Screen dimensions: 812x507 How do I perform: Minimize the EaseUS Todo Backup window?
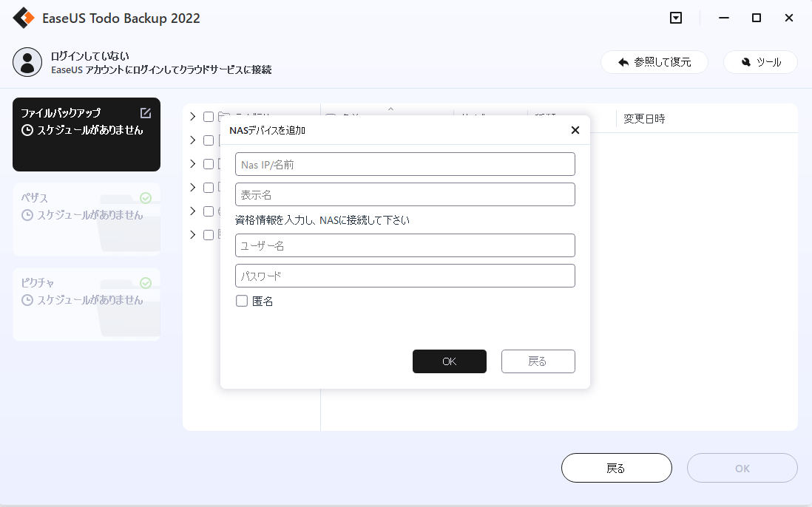tap(724, 18)
